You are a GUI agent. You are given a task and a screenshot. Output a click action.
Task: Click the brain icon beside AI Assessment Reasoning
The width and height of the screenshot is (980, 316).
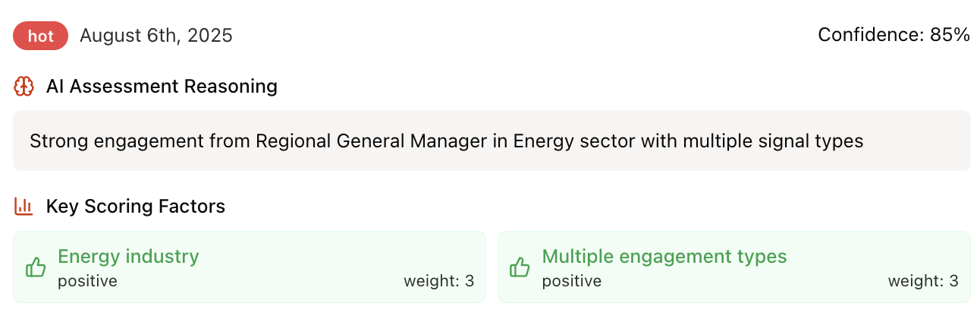tap(24, 87)
